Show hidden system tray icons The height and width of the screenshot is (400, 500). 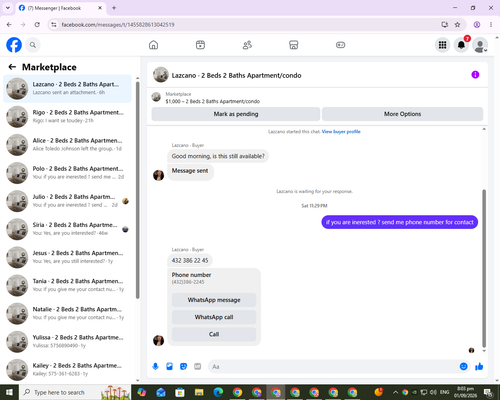pyautogui.click(x=395, y=392)
